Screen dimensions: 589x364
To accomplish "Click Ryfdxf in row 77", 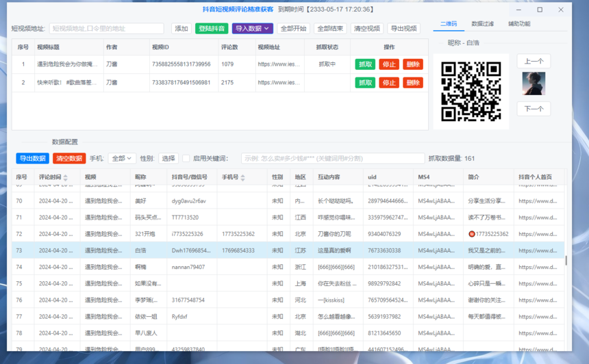I will coord(179,316).
